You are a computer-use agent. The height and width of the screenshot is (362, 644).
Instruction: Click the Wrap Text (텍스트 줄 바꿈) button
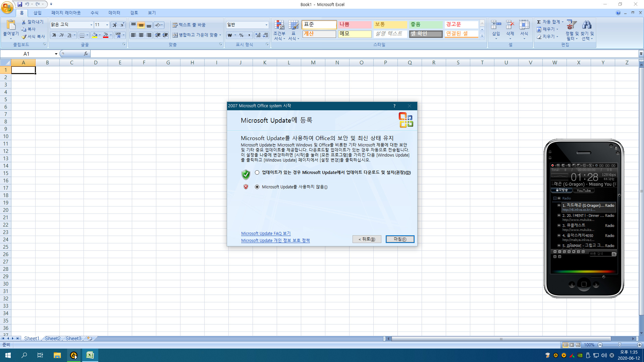point(189,25)
